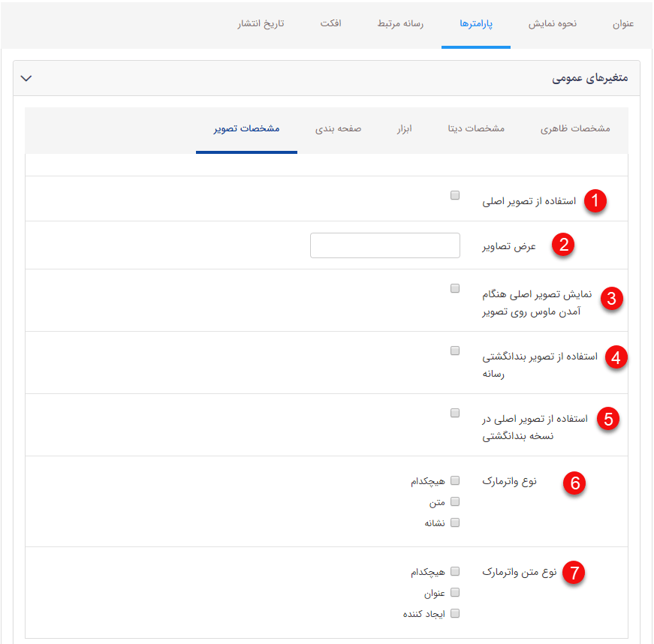
Task: Open the تاریخ انتشار tab
Action: click(262, 23)
